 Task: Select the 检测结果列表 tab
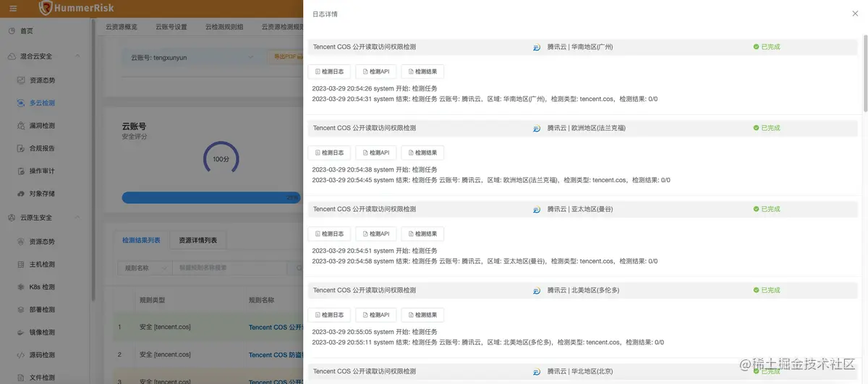click(141, 240)
